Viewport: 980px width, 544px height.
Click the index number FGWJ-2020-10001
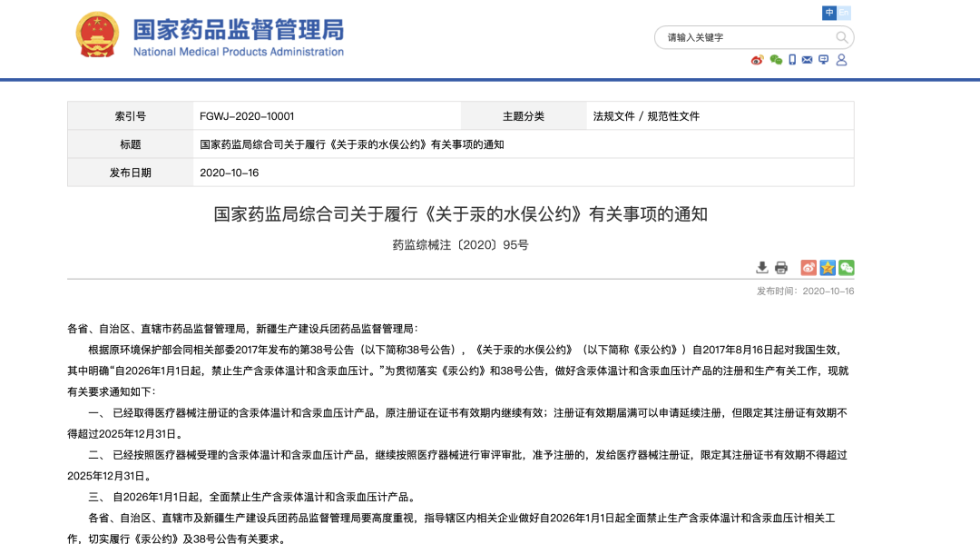pyautogui.click(x=247, y=116)
